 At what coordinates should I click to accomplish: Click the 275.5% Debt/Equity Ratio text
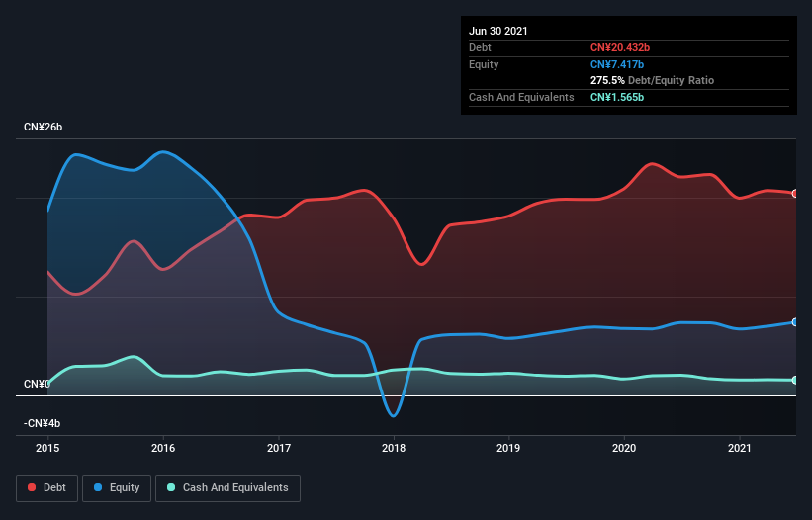coord(652,81)
